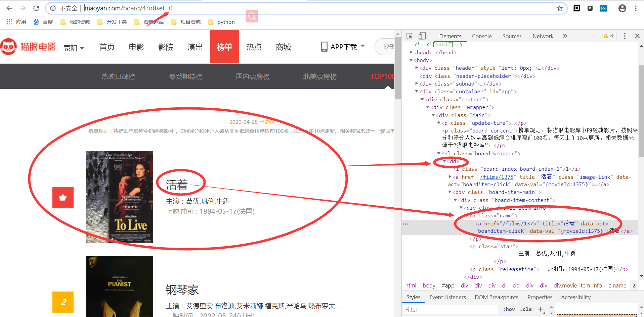Viewport: 644px width, 317px height.
Task: Click The Pianist movie poster
Action: 120,286
